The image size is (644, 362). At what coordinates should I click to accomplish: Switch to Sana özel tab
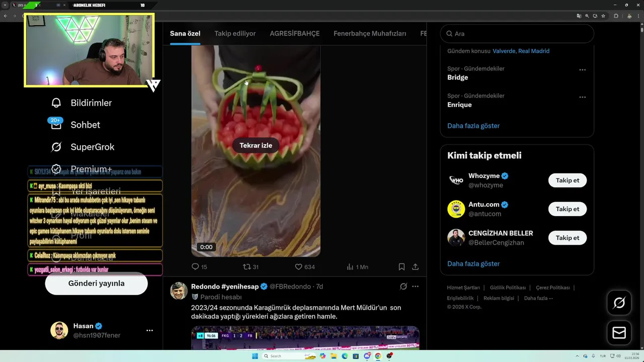tap(185, 34)
